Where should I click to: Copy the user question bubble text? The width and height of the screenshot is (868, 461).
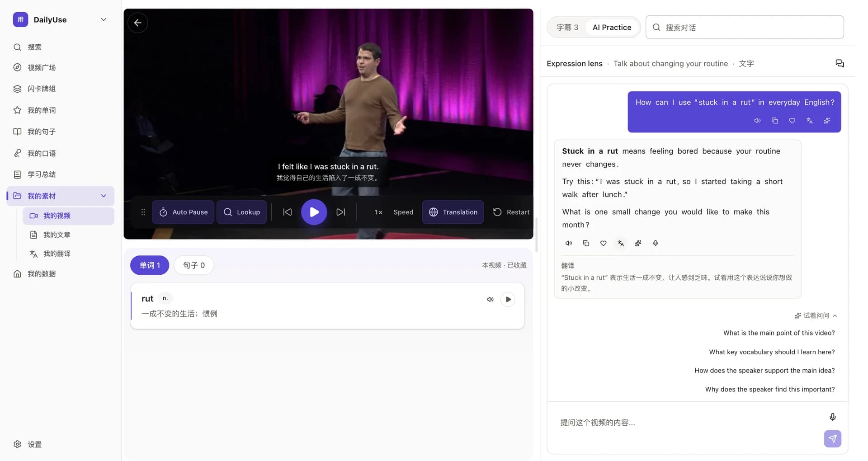click(775, 121)
